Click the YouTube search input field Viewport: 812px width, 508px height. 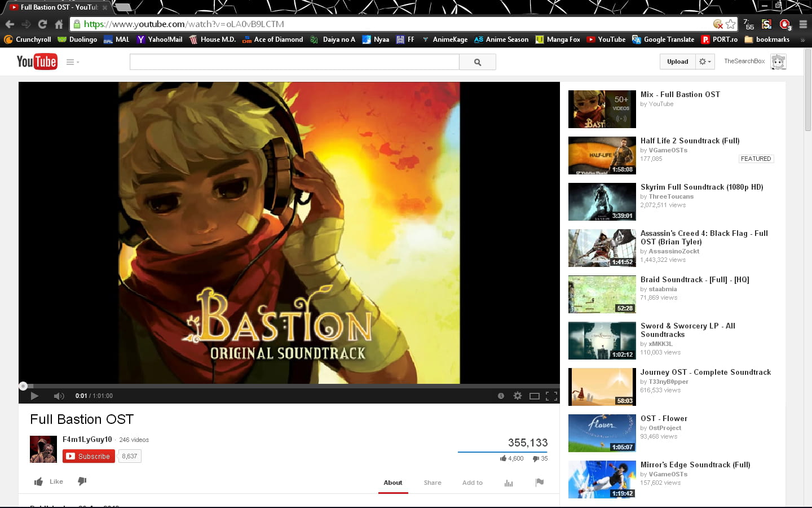[x=294, y=62]
